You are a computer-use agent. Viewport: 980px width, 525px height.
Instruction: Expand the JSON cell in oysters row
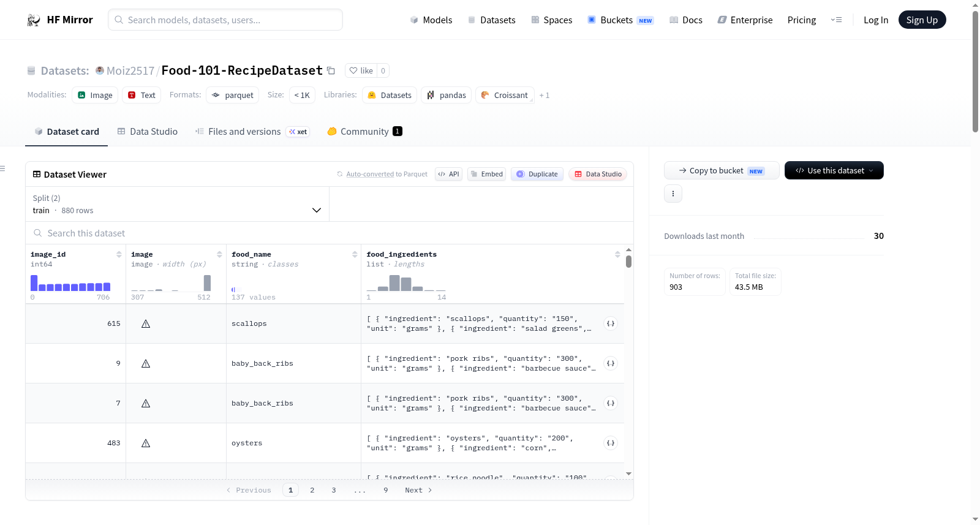point(611,443)
